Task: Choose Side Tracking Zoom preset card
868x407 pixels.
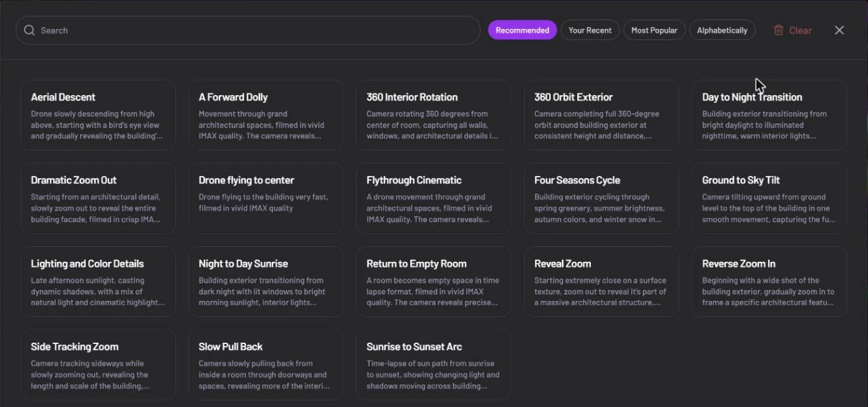Action: 98,365
